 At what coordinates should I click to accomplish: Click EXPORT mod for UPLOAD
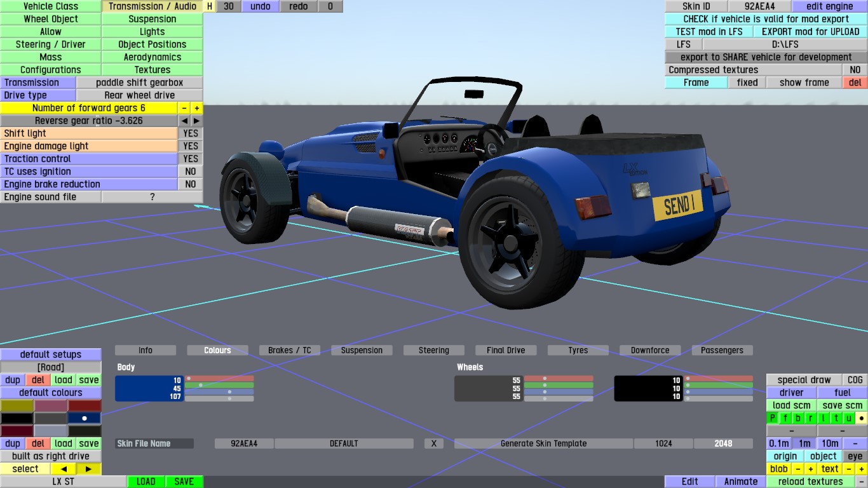[811, 32]
